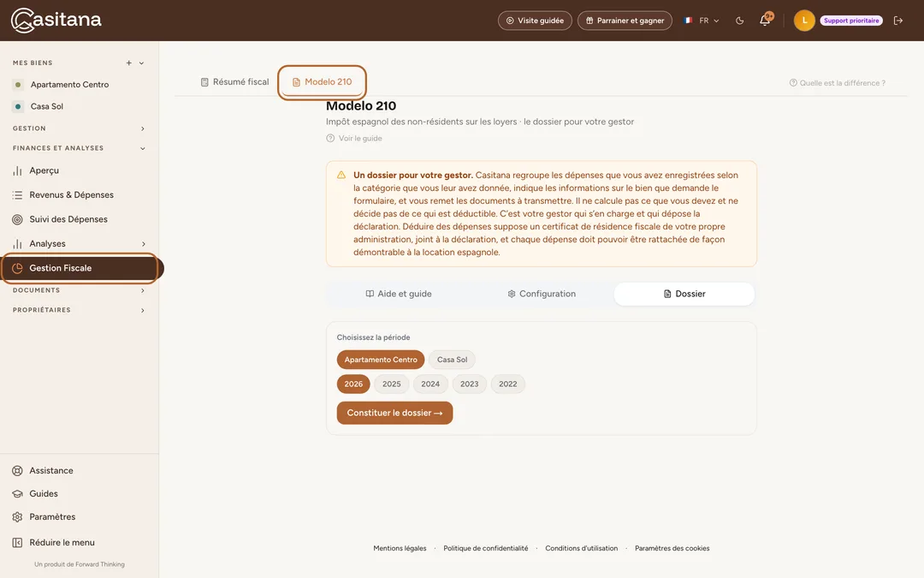Click the Casitana logo

56,20
